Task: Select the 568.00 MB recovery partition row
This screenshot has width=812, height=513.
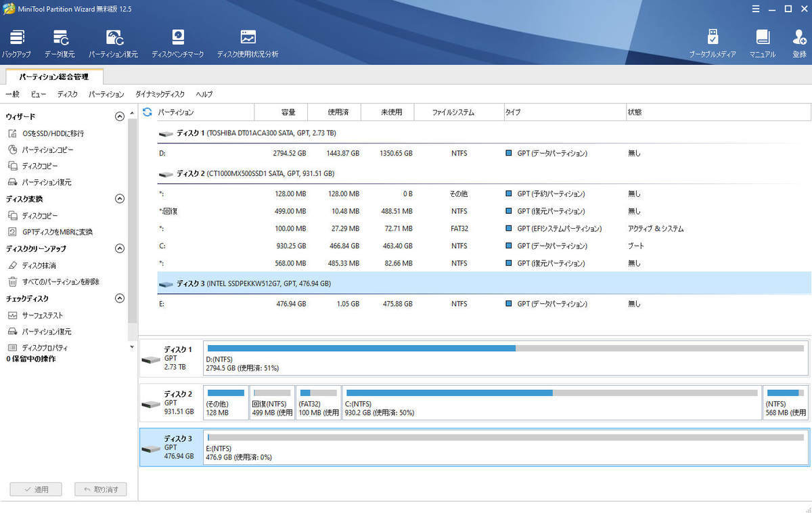Action: pyautogui.click(x=484, y=263)
